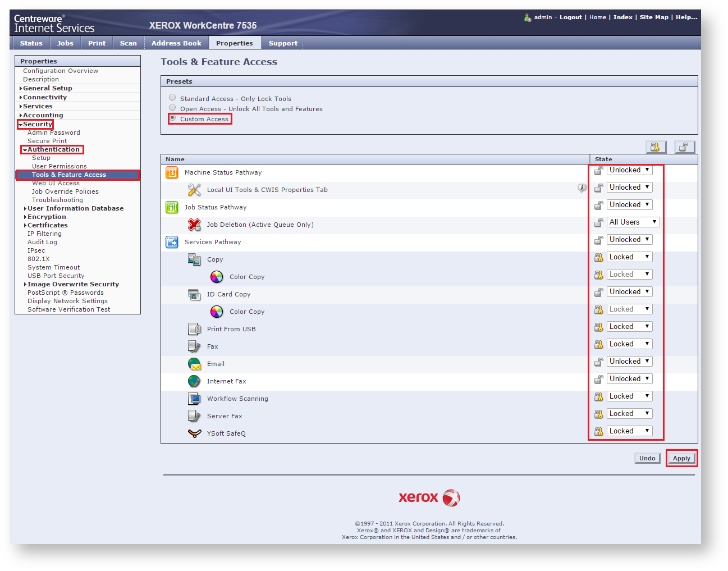Image resolution: width=728 pixels, height=571 pixels.
Task: Click the Fax service icon
Action: pyautogui.click(x=194, y=346)
